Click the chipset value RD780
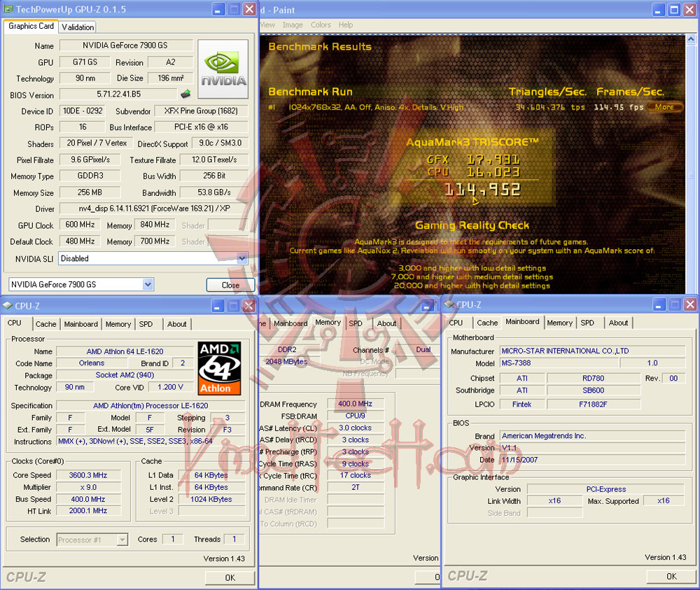 coord(594,379)
